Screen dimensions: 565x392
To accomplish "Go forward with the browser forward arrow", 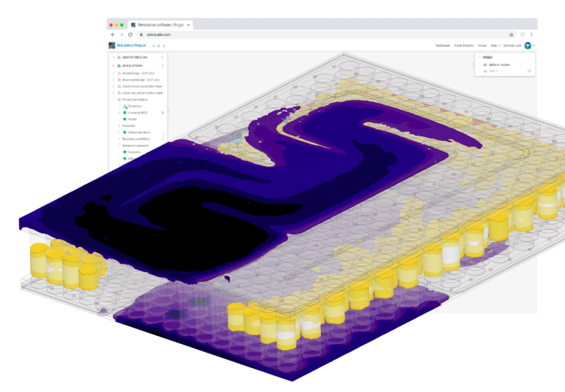I will click(121, 35).
